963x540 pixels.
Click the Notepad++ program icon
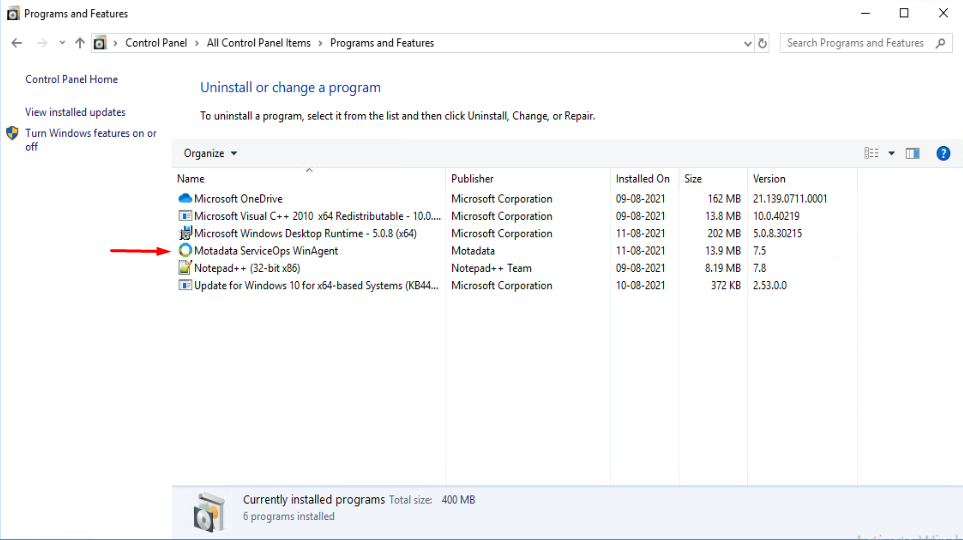(x=185, y=268)
